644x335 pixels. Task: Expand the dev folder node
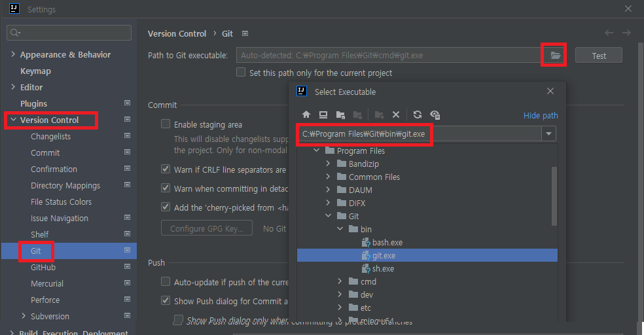[340, 294]
